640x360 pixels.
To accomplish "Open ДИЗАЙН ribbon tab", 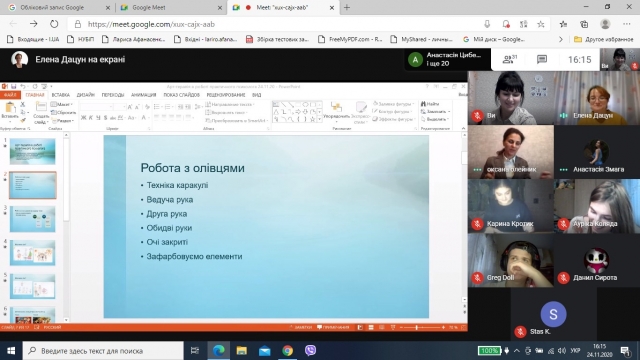I will tap(85, 95).
